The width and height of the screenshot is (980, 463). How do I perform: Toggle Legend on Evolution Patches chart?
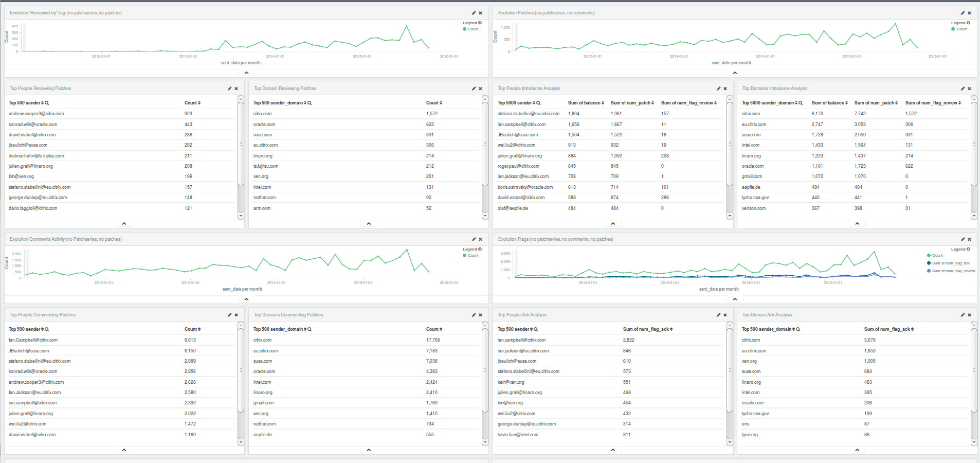(x=960, y=23)
